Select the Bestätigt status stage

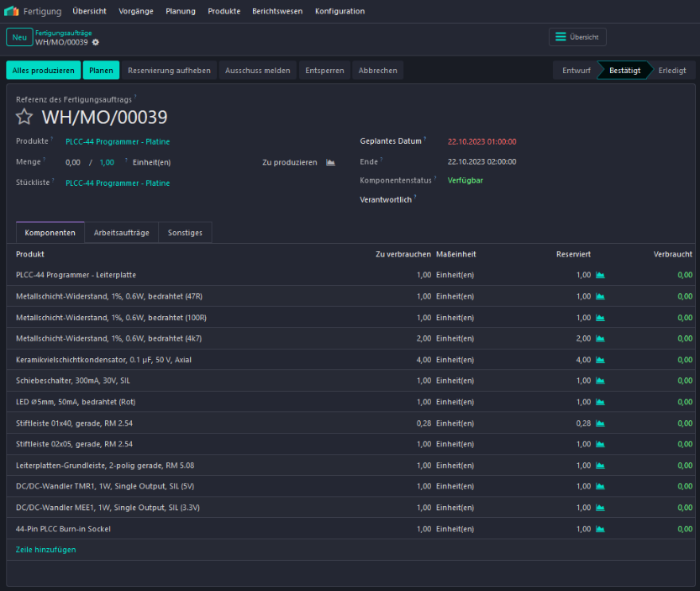click(624, 71)
